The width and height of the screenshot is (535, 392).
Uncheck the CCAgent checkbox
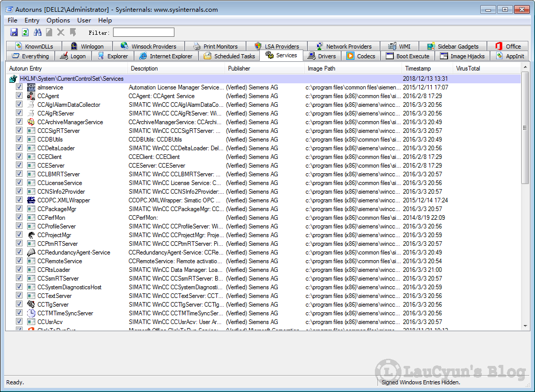(x=19, y=96)
